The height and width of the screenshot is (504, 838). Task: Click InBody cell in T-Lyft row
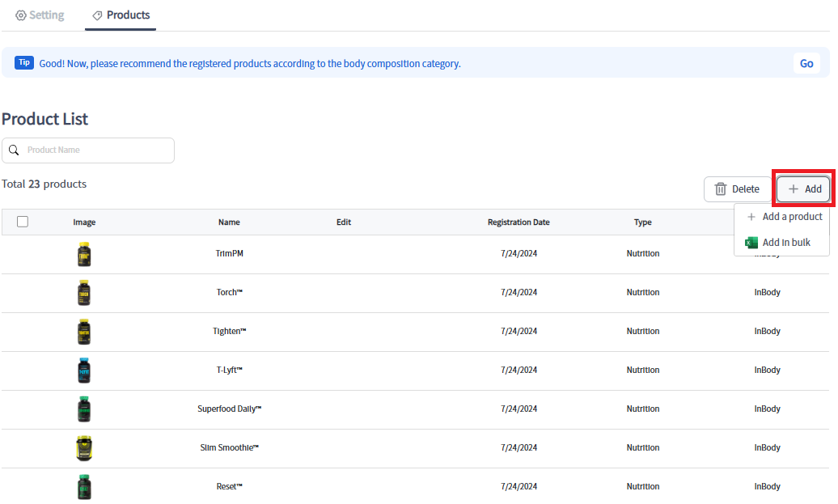[x=768, y=370]
